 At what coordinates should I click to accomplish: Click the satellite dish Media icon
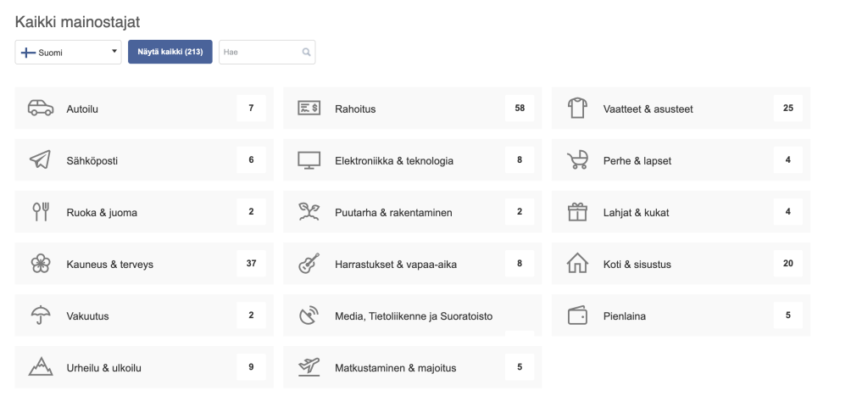[309, 315]
